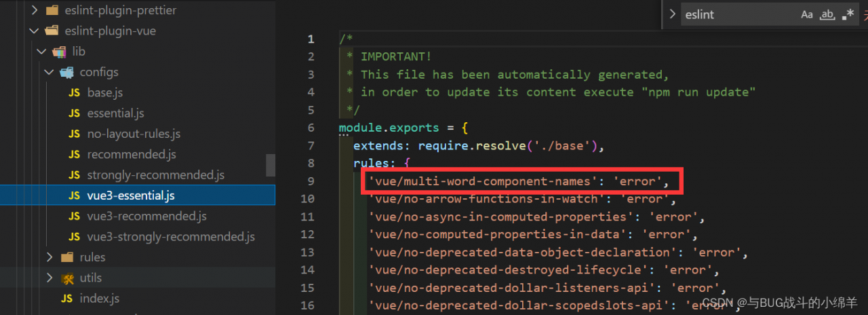Click the explorer panel scrollbar thumb
The image size is (868, 315).
coord(271,165)
